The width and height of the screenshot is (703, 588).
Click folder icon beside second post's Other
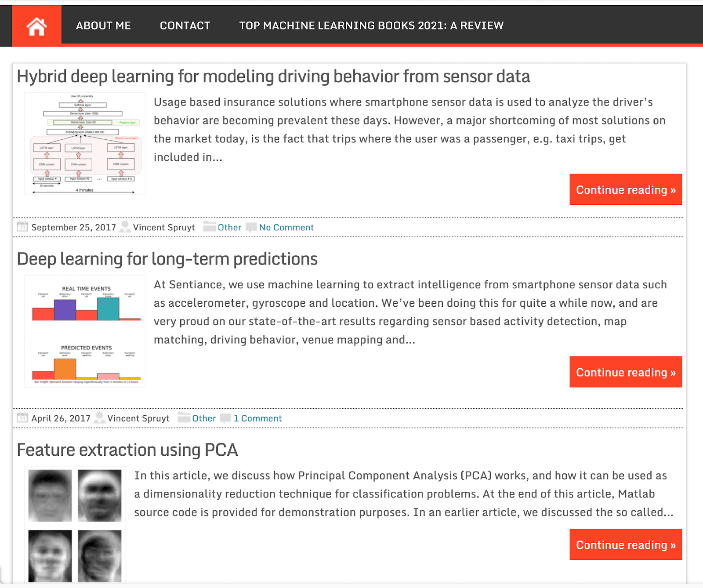(184, 417)
